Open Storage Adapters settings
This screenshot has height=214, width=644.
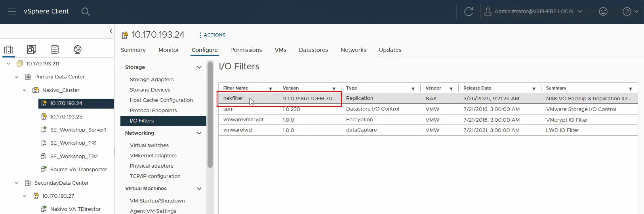tap(152, 79)
